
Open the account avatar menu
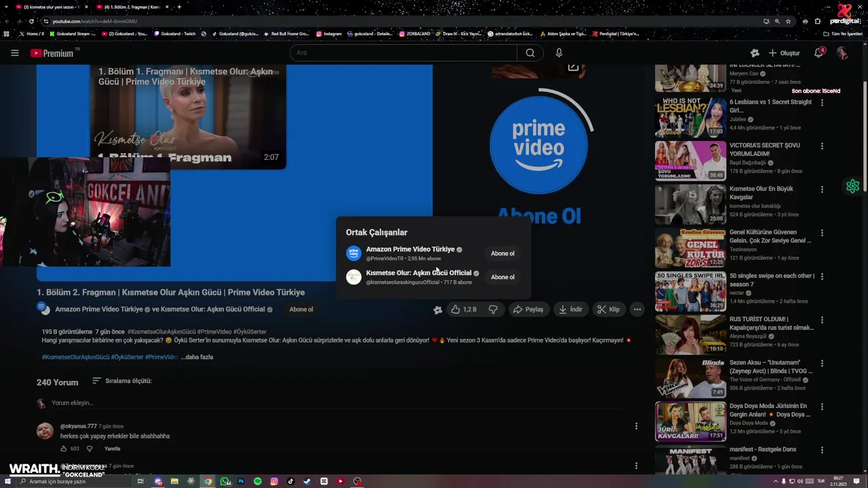click(x=842, y=53)
